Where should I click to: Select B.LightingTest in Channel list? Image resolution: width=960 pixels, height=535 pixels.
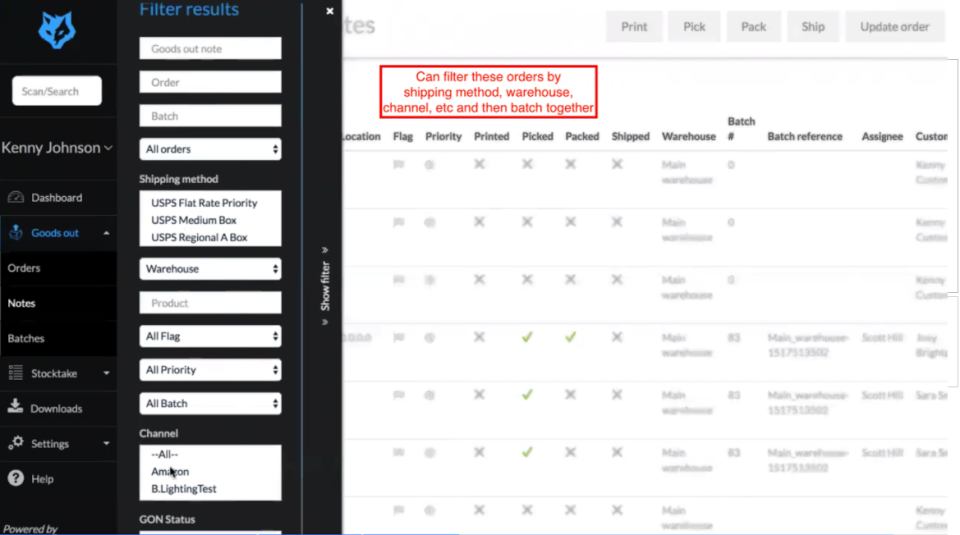click(x=184, y=488)
